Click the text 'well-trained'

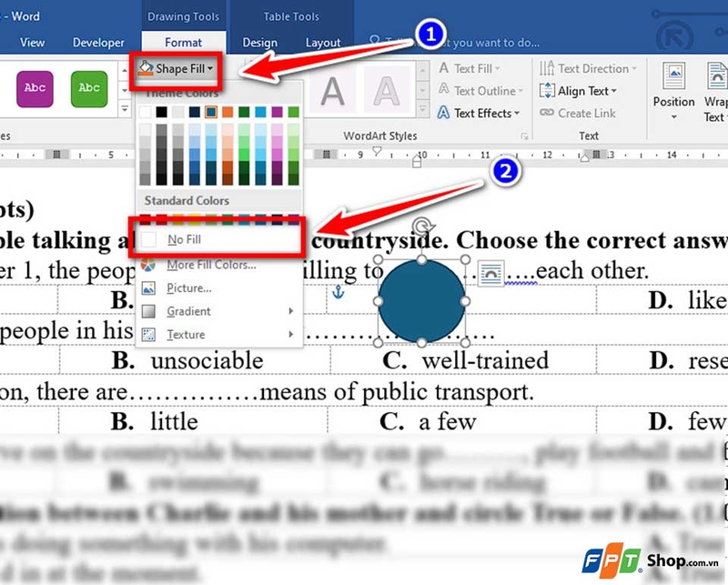point(485,361)
